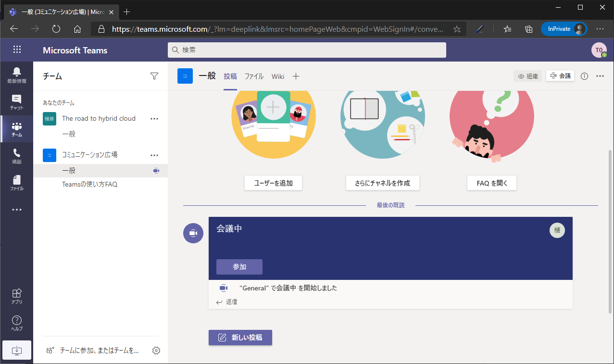
Task: Open the Activity feed bell icon
Action: click(17, 75)
